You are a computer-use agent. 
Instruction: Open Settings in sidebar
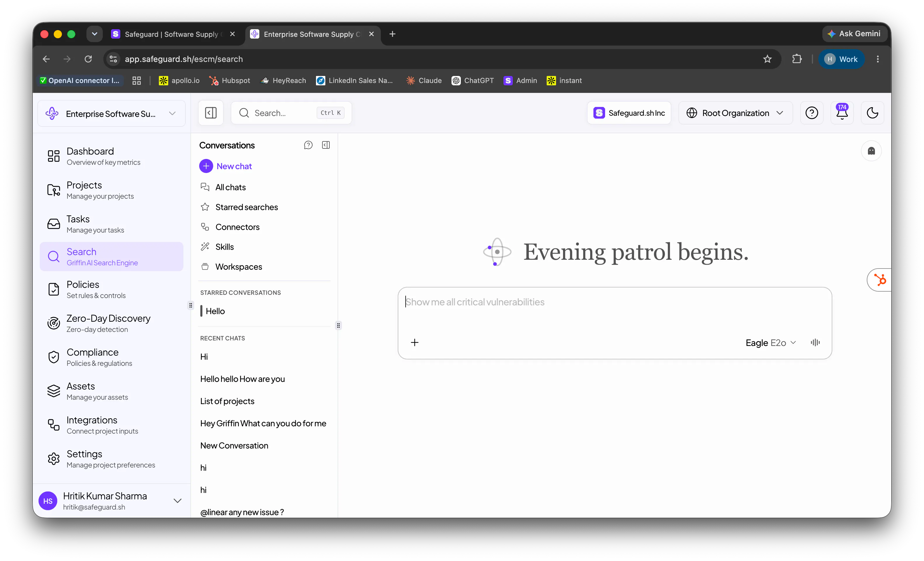click(x=111, y=459)
